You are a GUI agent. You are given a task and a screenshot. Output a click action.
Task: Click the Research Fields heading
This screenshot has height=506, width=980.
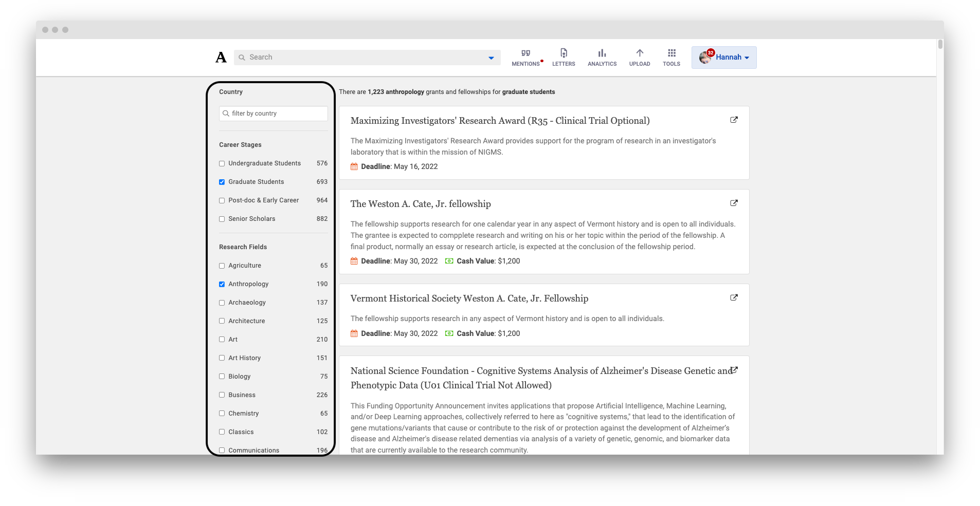point(243,247)
